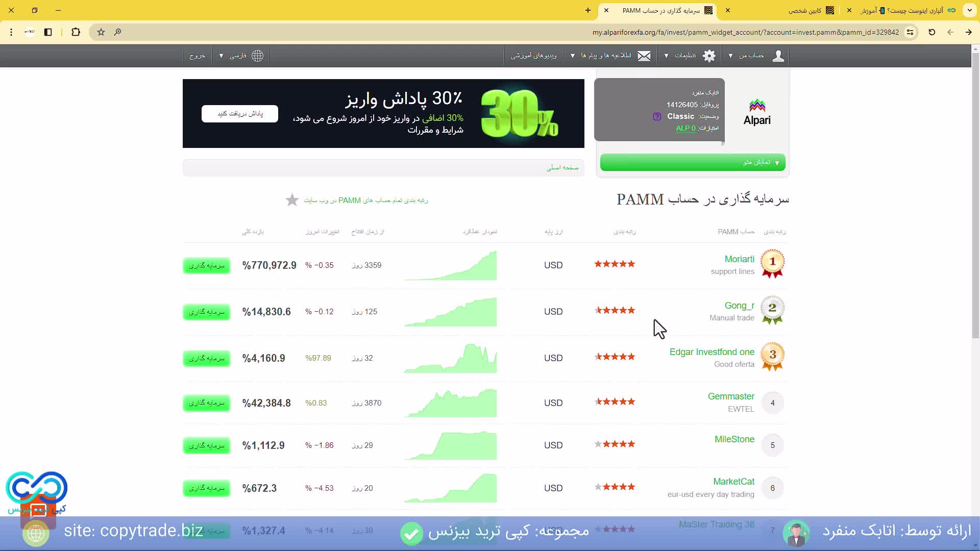Image resolution: width=980 pixels, height=551 pixels.
Task: Switch to the کابین شخصی browser tab
Action: pyautogui.click(x=812, y=10)
